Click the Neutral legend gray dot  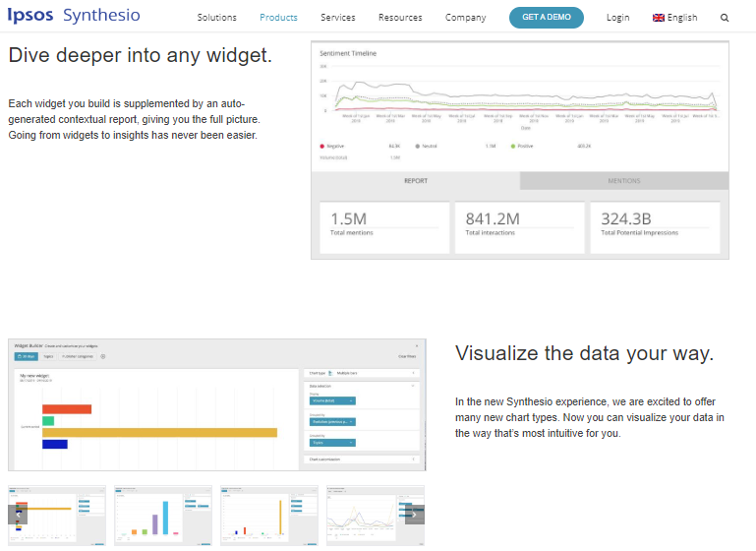click(x=418, y=147)
